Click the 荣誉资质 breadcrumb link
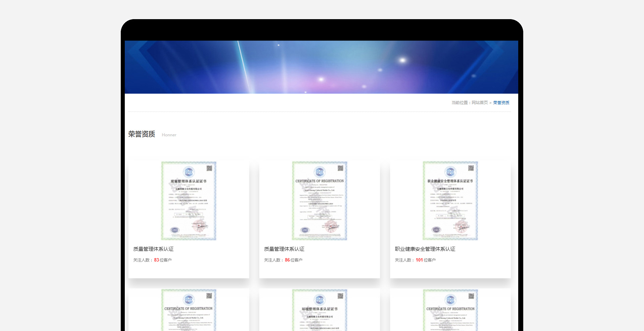644x331 pixels. click(x=501, y=103)
